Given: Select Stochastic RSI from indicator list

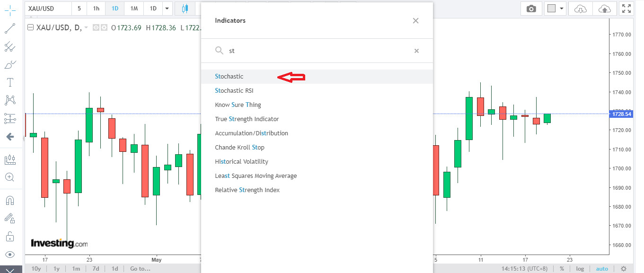Looking at the screenshot, I should tap(234, 90).
